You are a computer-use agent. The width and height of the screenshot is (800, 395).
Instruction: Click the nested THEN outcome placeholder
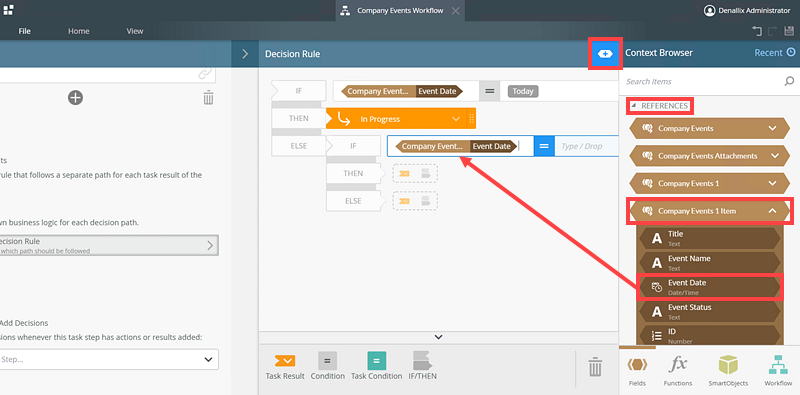point(415,174)
